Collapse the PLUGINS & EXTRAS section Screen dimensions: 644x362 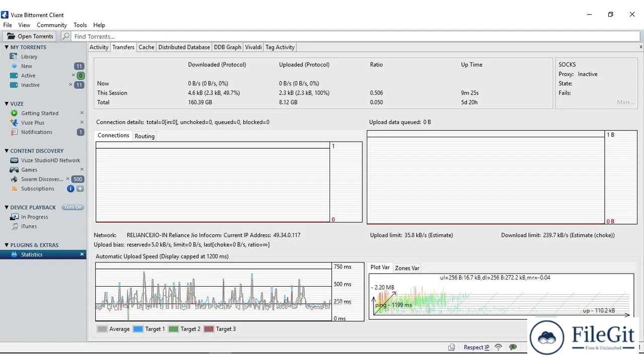(7, 245)
